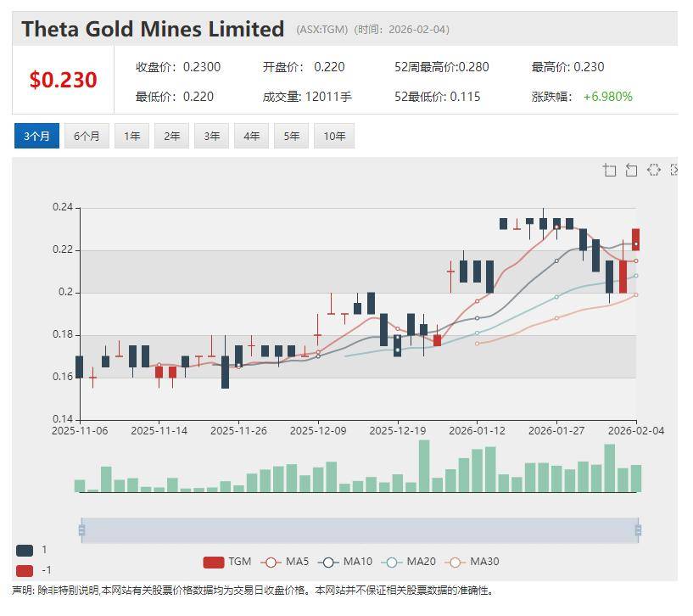Open the 2年 time range view
Viewport: 693px width, 616px height.
(x=171, y=136)
